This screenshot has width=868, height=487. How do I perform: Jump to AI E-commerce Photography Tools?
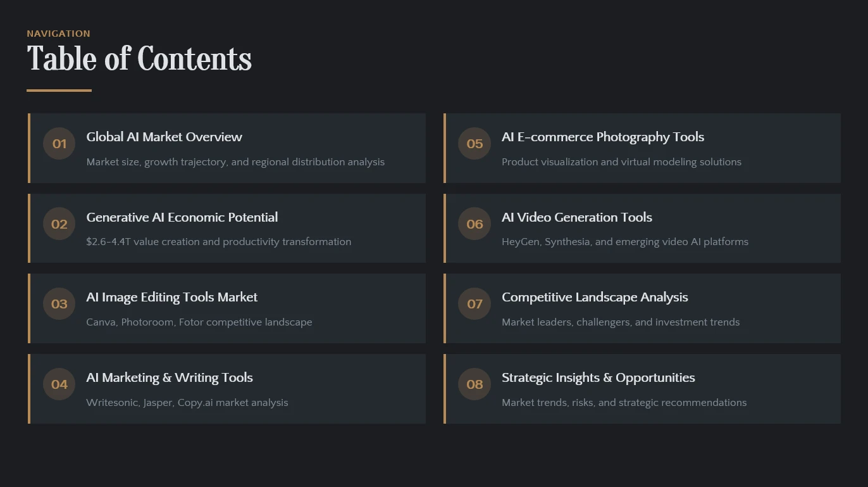[x=603, y=137]
